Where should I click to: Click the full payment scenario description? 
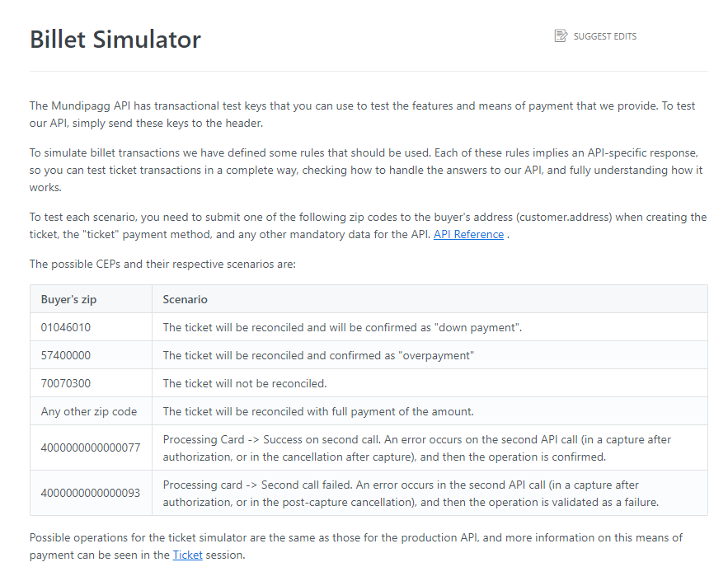318,411
